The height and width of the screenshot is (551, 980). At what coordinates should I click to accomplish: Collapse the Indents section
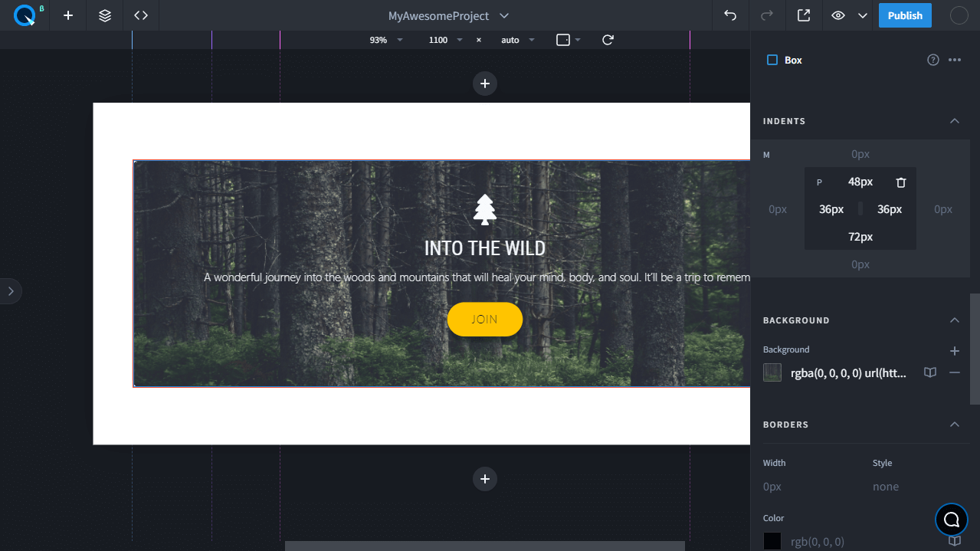point(955,121)
